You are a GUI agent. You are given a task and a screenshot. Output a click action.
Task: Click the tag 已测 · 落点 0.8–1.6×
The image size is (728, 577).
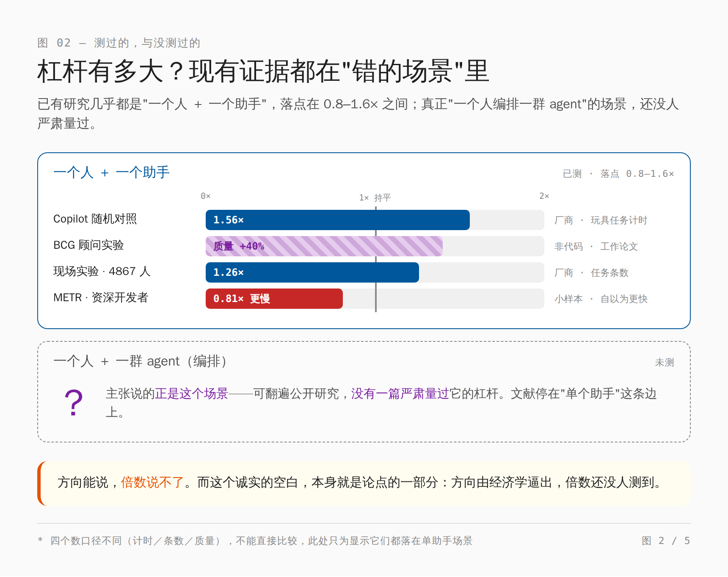pos(618,173)
